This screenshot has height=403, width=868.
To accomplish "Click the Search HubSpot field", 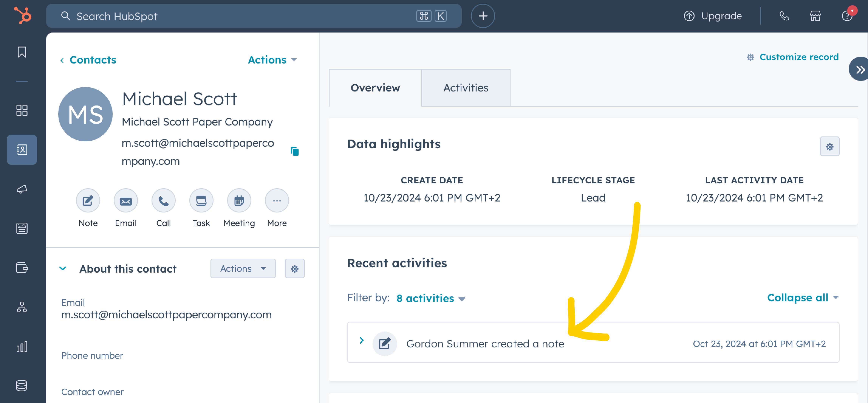I will (253, 16).
